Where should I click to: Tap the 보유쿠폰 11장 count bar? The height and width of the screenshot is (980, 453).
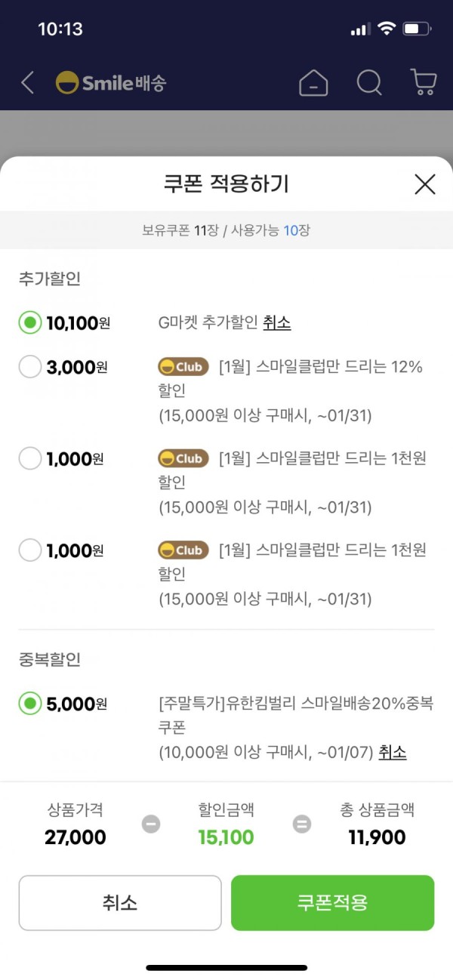pos(226,230)
